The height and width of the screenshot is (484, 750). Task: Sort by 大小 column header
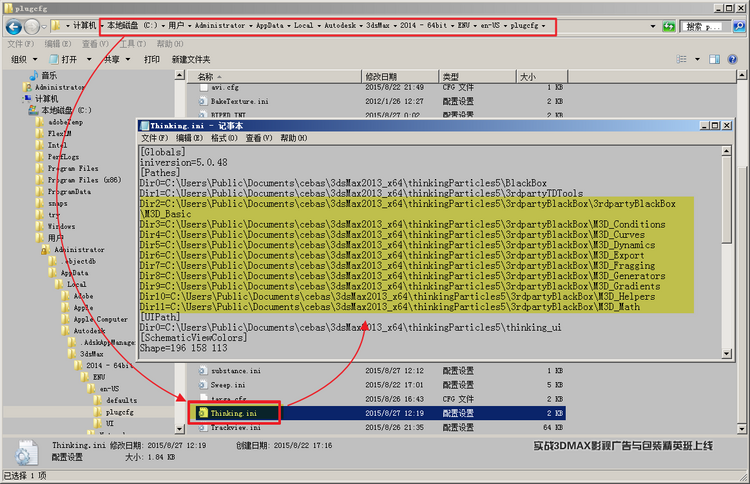pos(542,77)
